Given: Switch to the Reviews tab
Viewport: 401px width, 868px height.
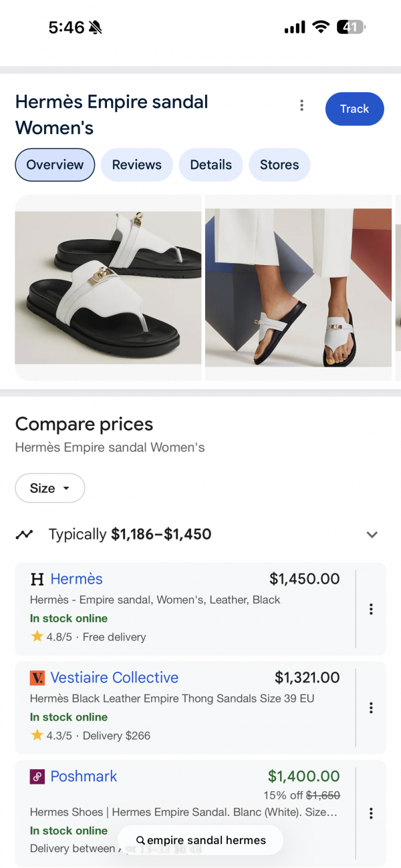Looking at the screenshot, I should point(137,165).
